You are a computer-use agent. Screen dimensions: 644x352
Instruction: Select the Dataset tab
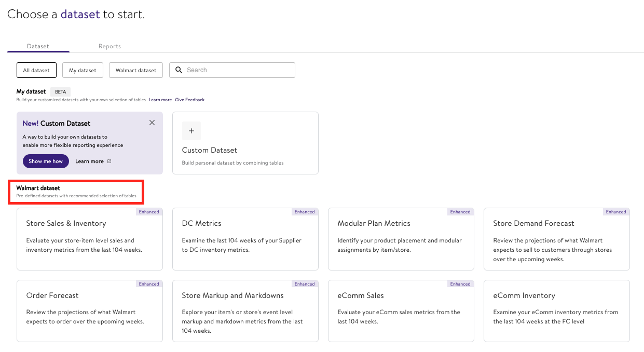[x=38, y=46]
